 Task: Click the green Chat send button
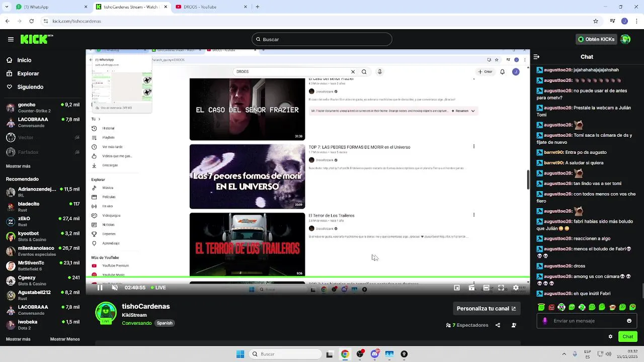(x=628, y=337)
